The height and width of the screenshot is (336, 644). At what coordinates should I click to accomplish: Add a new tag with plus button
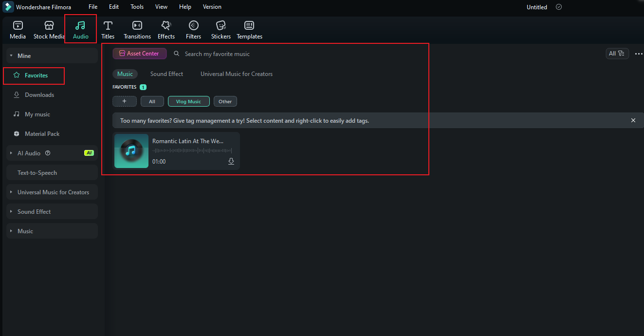(x=125, y=101)
